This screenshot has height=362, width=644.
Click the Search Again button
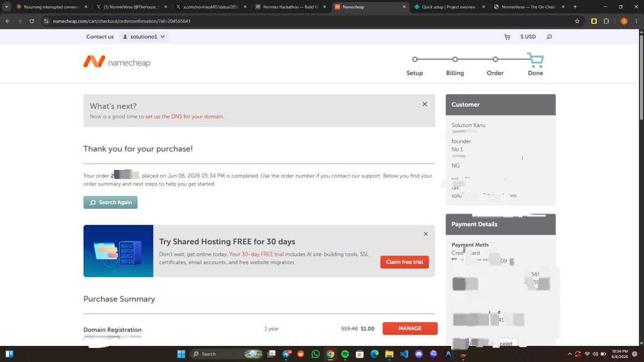point(111,202)
